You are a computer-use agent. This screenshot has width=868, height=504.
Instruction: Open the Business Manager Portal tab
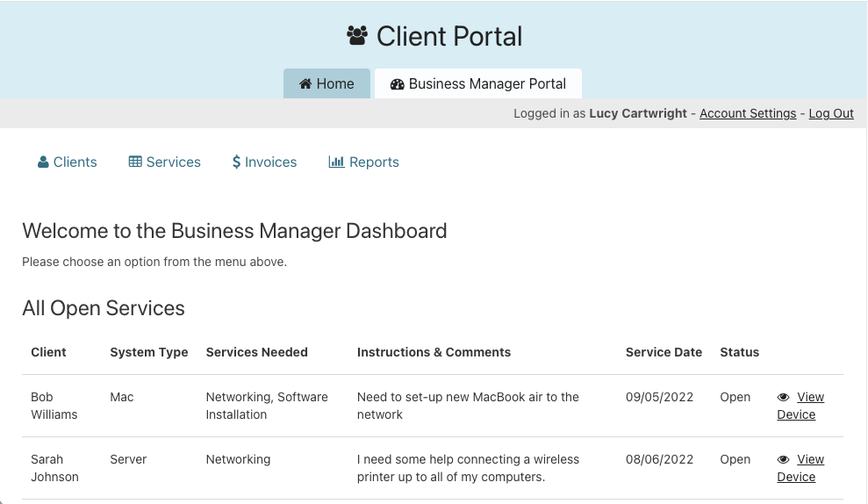click(478, 84)
